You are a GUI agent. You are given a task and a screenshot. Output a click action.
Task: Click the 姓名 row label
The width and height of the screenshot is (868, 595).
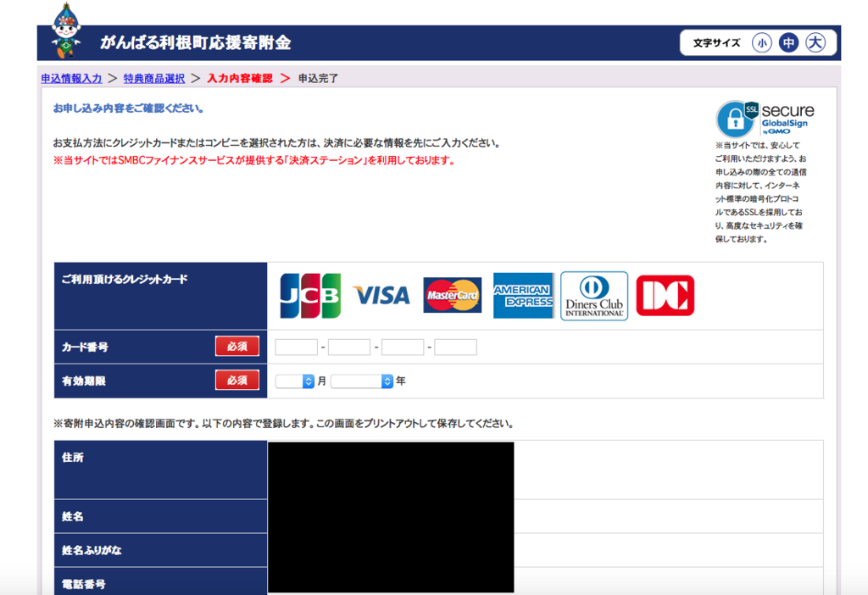pyautogui.click(x=73, y=516)
